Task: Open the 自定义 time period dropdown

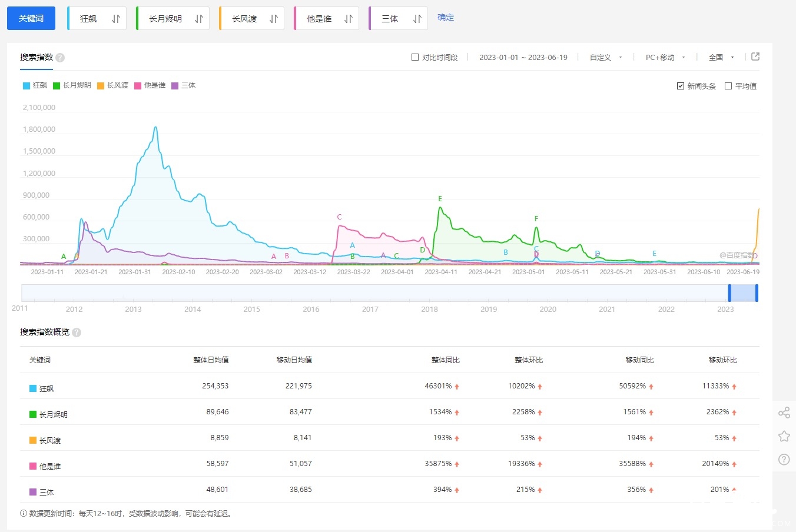Action: [x=606, y=57]
